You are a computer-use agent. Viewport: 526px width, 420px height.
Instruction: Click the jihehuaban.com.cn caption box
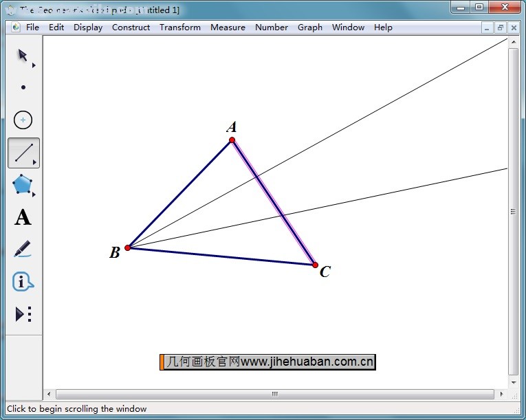267,362
